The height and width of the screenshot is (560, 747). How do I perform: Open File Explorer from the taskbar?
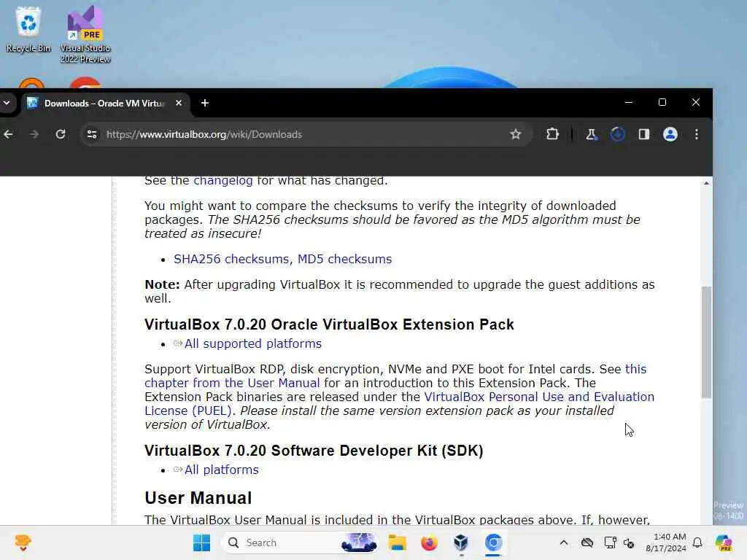click(397, 542)
